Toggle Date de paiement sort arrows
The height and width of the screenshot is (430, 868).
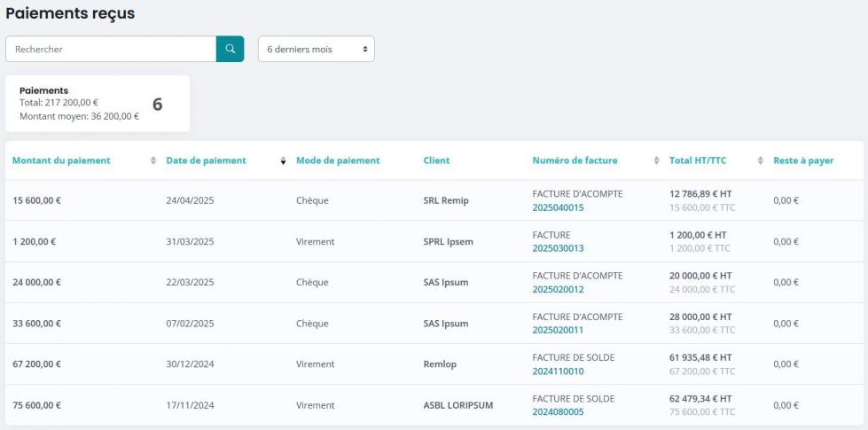pyautogui.click(x=284, y=160)
